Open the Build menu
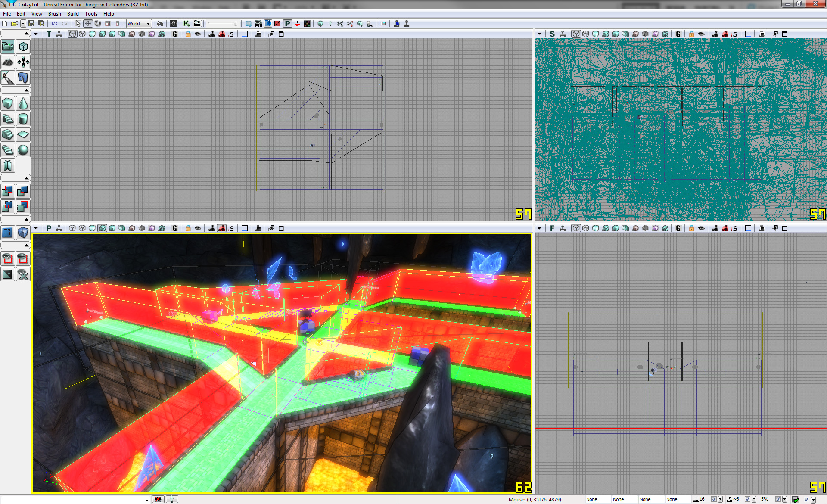The height and width of the screenshot is (504, 827). point(73,14)
